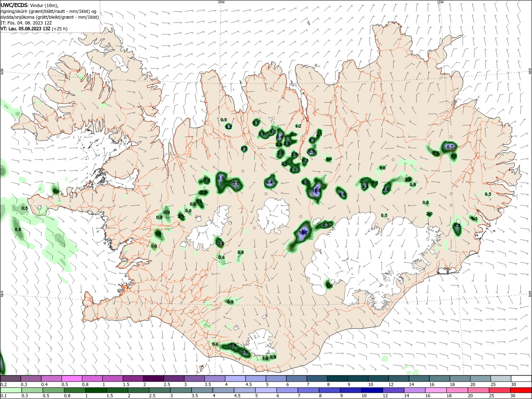
Task: Click the 4.0 value label
Action: pos(273,132)
